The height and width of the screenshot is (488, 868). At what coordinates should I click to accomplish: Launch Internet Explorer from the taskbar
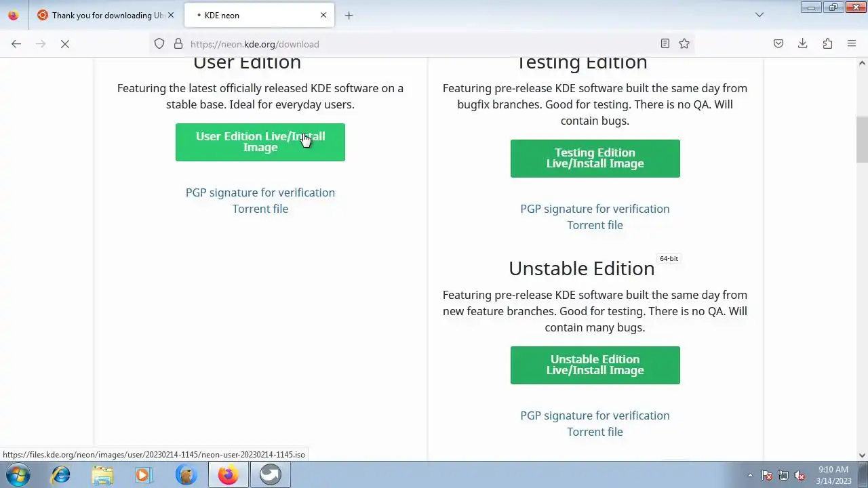click(61, 474)
